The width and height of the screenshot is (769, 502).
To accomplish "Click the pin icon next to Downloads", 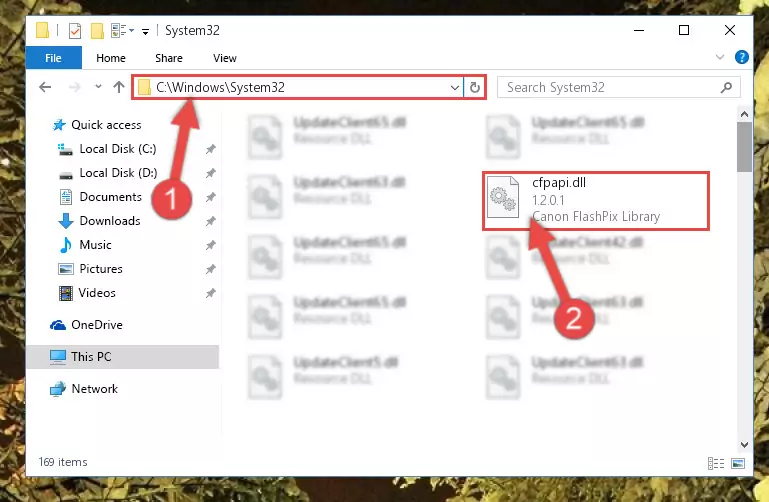I will pos(210,221).
